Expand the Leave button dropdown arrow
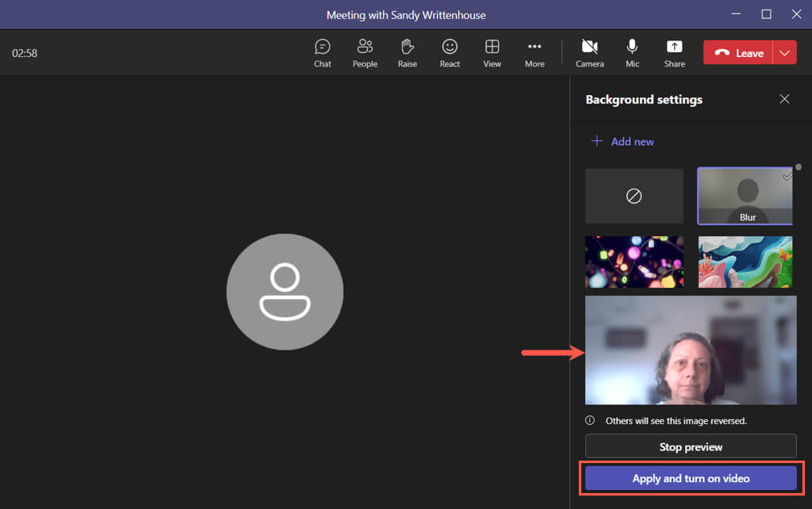The image size is (812, 509). click(x=784, y=53)
